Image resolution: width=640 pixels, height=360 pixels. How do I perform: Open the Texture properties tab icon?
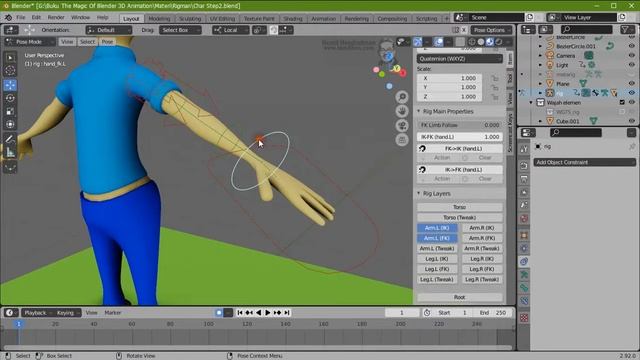(x=524, y=318)
